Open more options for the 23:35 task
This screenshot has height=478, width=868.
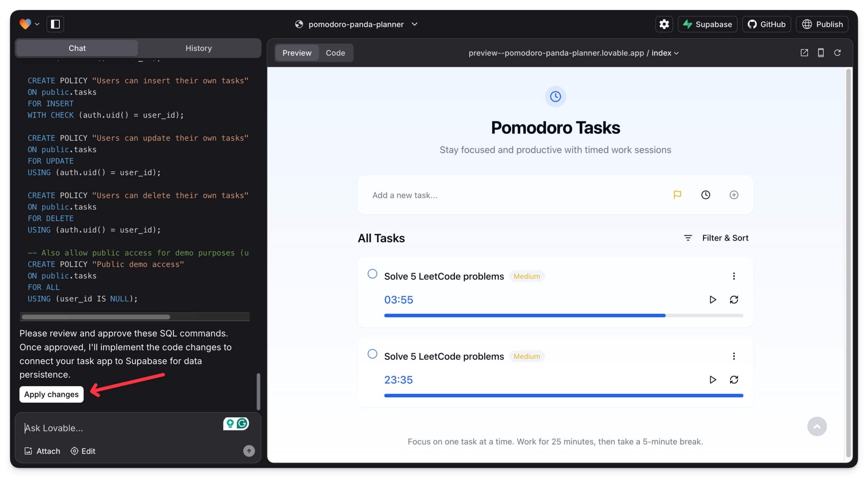click(734, 356)
